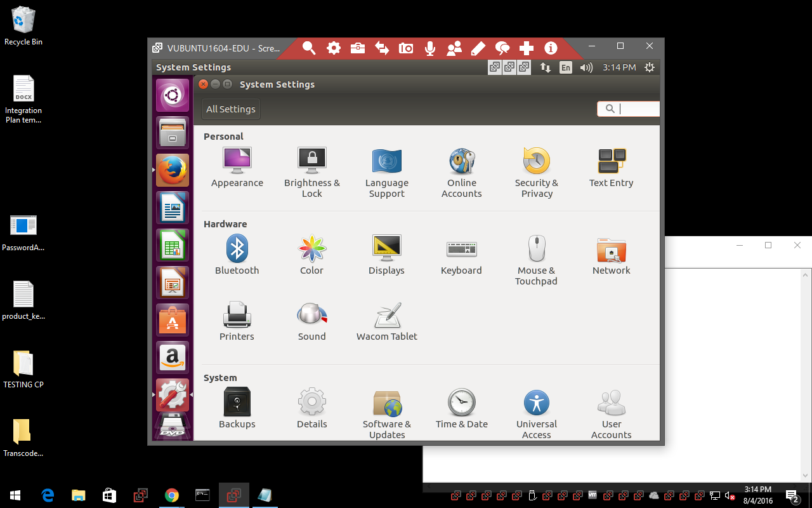Viewport: 812px width, 508px height.
Task: Open the En keyboard layout indicator
Action: coord(566,67)
